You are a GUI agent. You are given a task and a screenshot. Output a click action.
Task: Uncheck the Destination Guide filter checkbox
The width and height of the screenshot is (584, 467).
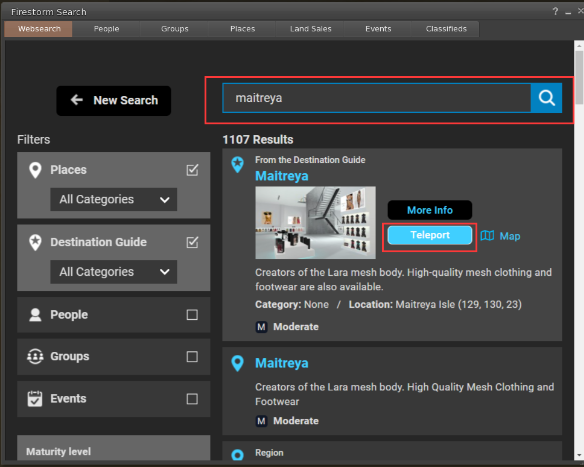tap(192, 242)
